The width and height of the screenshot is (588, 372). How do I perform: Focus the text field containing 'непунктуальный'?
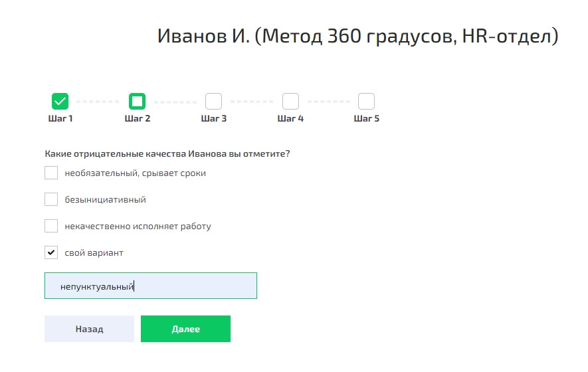pos(151,286)
